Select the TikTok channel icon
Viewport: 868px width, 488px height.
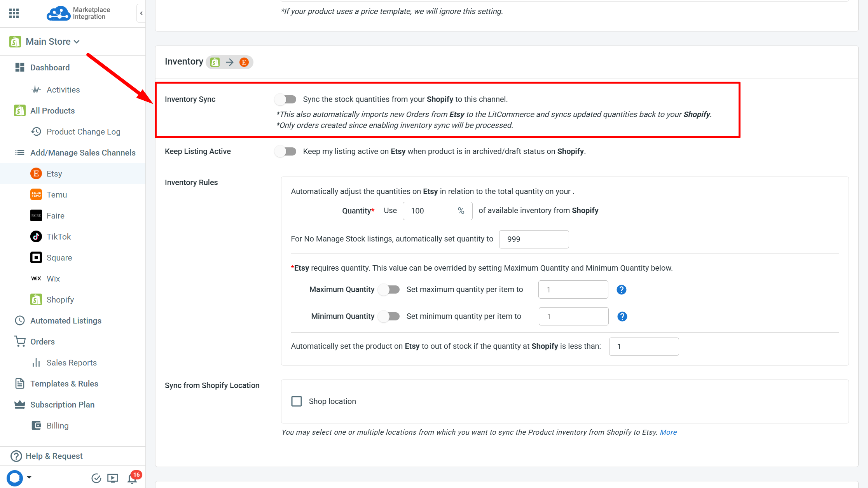point(36,237)
